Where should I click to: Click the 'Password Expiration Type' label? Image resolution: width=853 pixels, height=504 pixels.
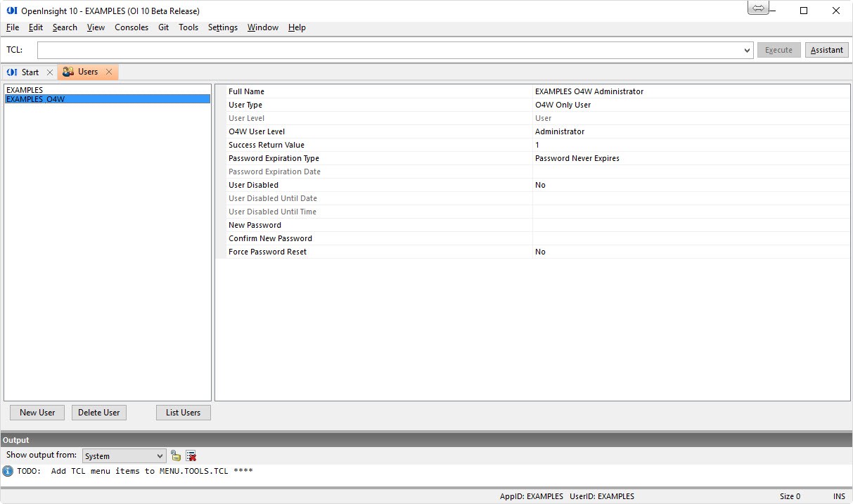coord(274,158)
